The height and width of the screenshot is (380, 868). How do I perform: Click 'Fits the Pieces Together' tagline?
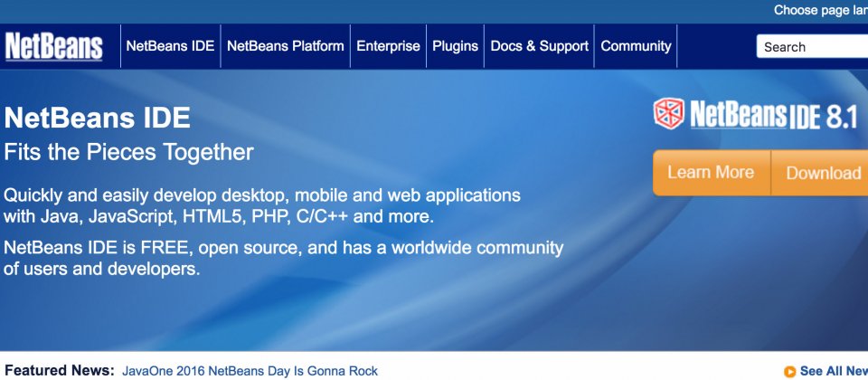click(x=128, y=152)
